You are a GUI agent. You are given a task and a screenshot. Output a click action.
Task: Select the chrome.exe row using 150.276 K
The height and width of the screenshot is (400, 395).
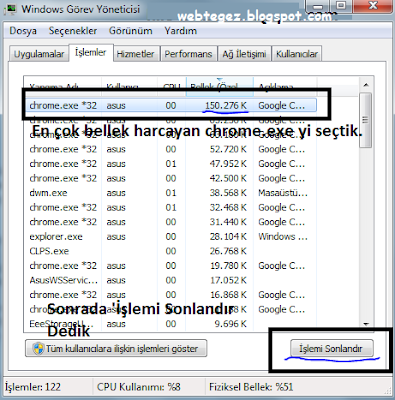tap(171, 106)
